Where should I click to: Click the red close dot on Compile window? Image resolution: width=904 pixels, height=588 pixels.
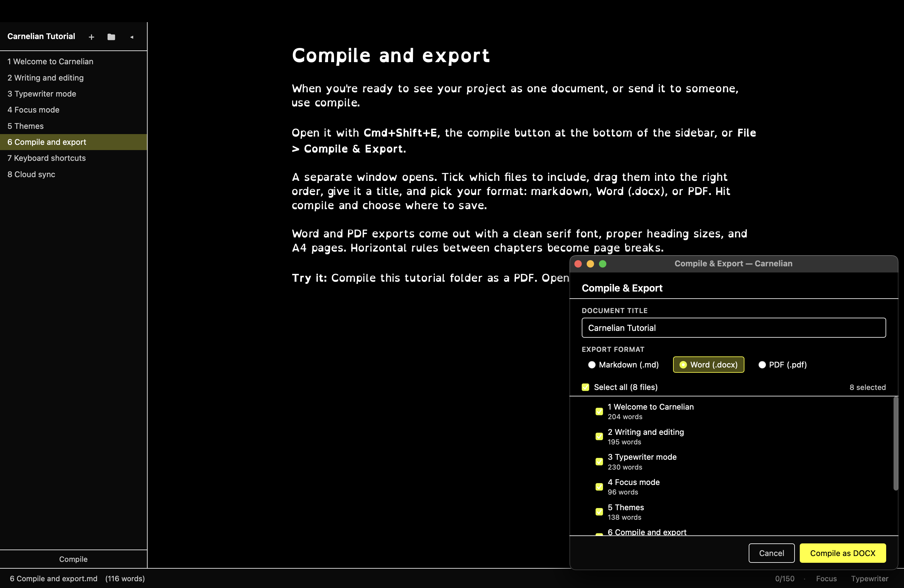click(578, 264)
